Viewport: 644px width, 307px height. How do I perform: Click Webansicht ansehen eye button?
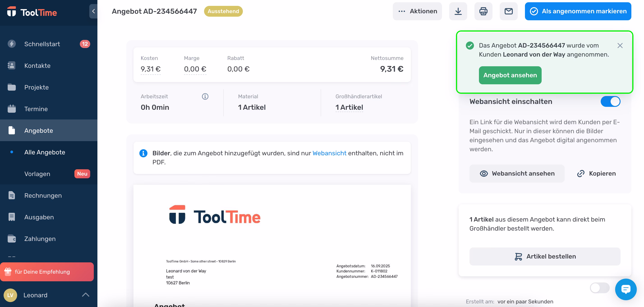pyautogui.click(x=517, y=174)
